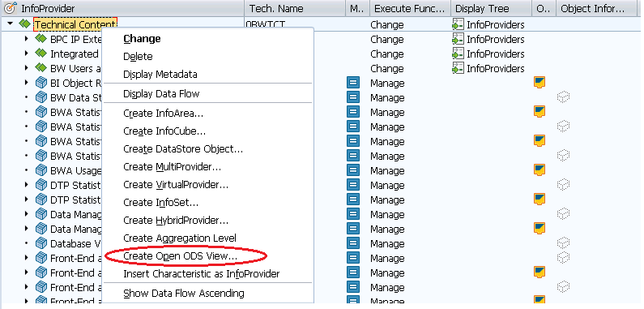Image resolution: width=644 pixels, height=309 pixels.
Task: Select Create Open ODS View... entry
Action: [x=180, y=256]
